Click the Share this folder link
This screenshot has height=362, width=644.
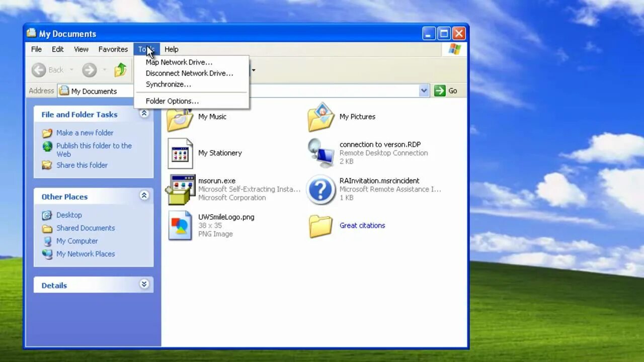pos(82,165)
